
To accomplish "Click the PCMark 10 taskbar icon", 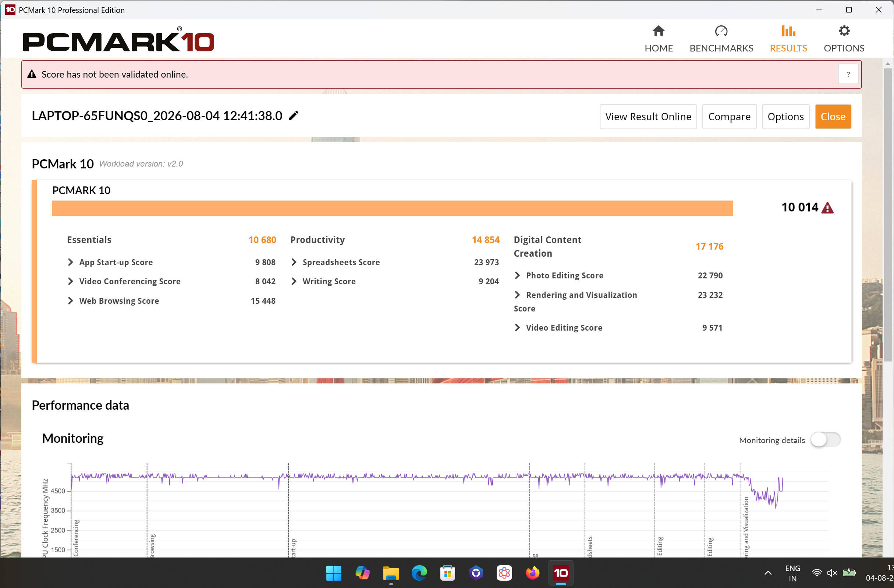I will click(561, 573).
